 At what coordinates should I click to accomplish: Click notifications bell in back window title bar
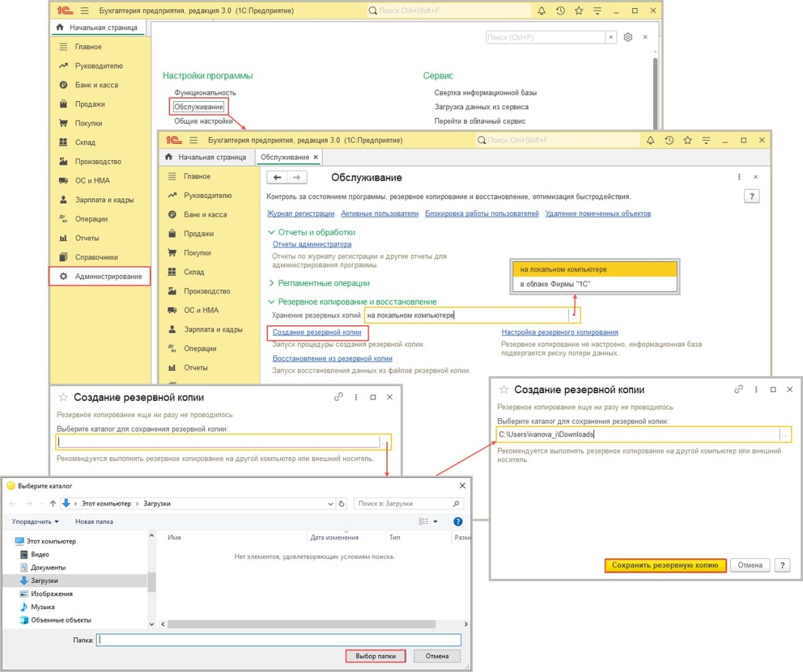(x=541, y=11)
